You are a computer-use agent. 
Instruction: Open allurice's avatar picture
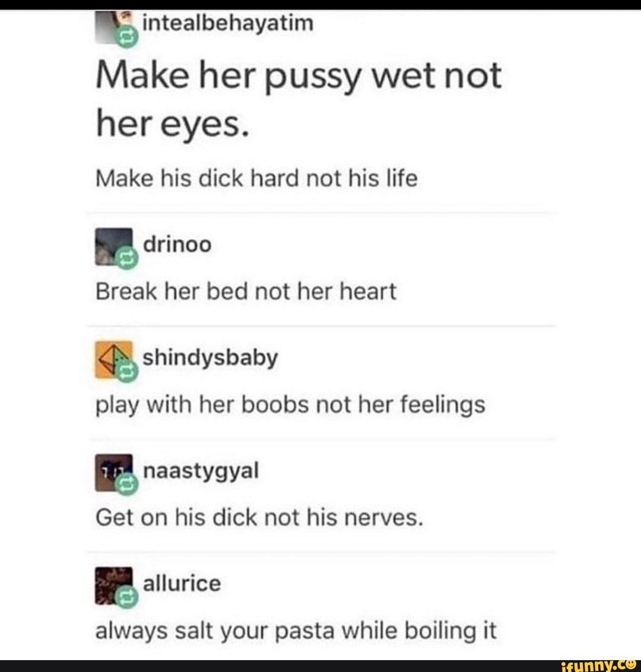(x=113, y=586)
